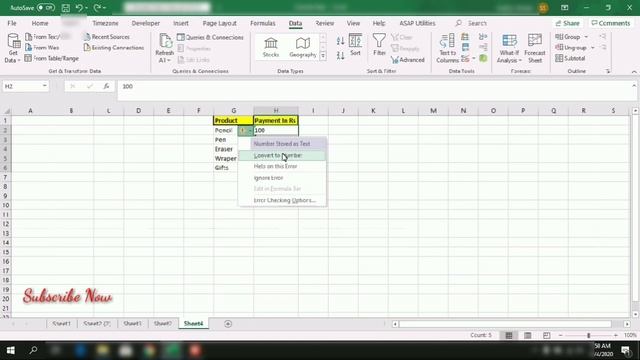Screen dimensions: 640x360
Task: Open Recent Sources
Action: tap(107, 37)
